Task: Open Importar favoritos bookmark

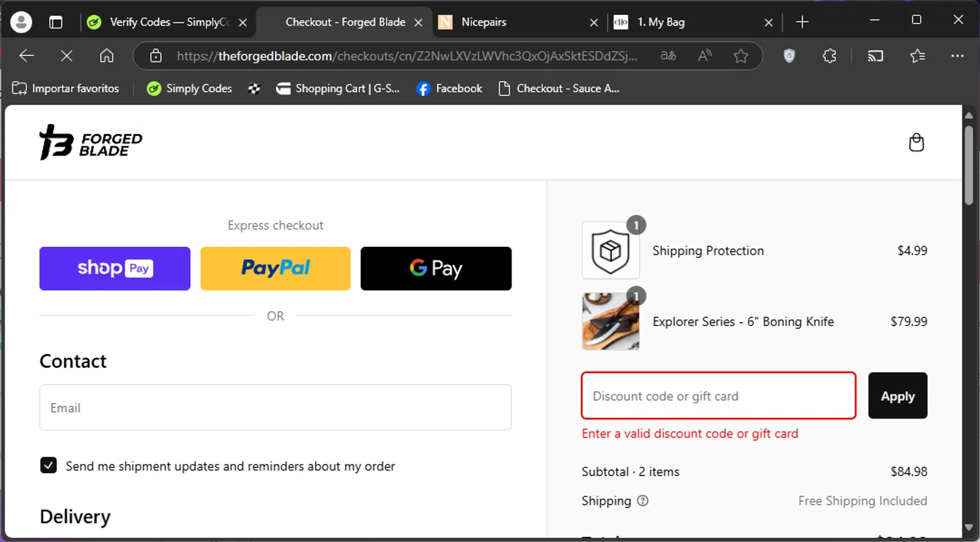Action: click(66, 89)
